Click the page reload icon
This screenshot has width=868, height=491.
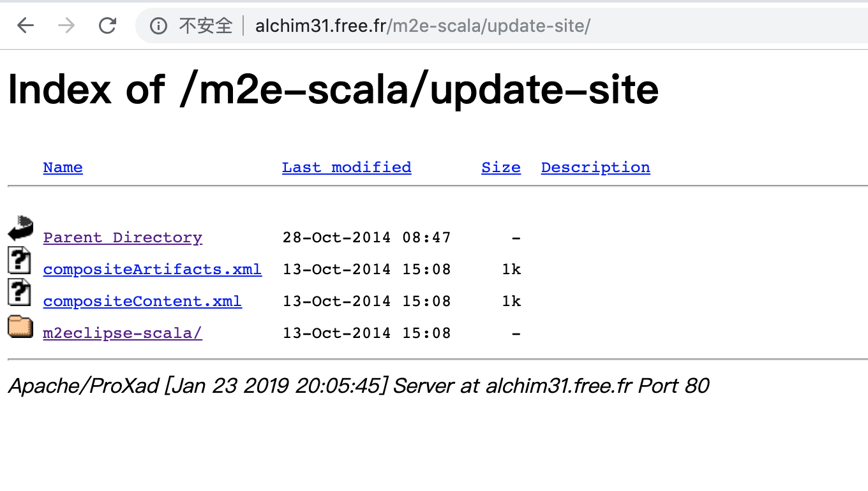107,26
